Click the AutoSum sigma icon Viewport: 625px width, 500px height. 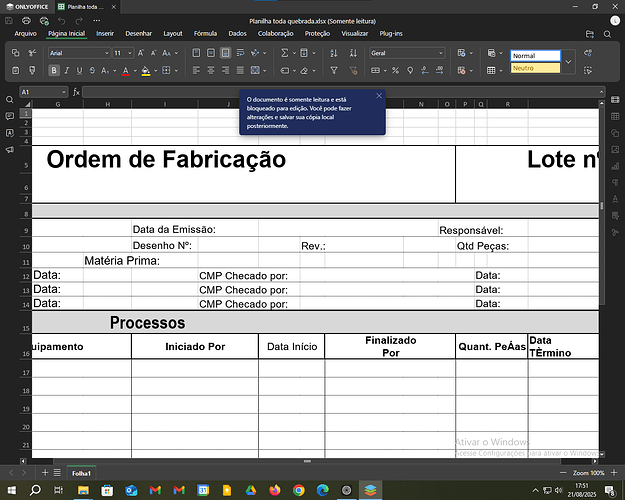tap(285, 53)
